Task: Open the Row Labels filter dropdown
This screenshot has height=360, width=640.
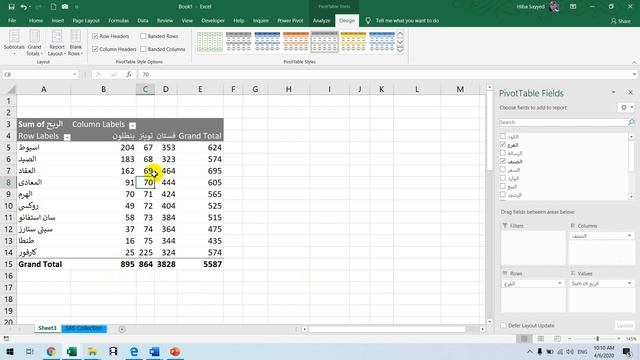Action: [67, 137]
